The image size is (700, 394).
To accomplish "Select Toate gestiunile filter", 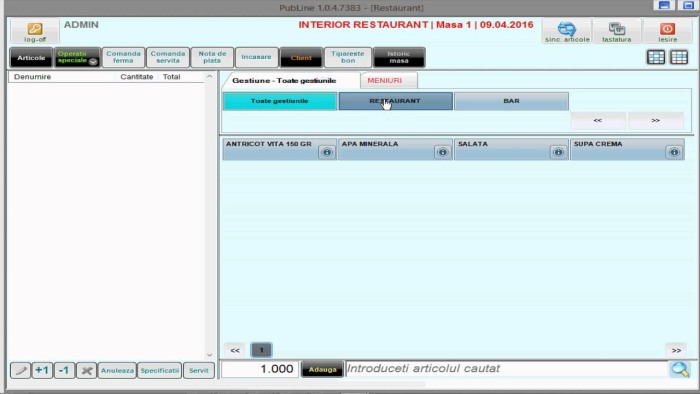I will (x=280, y=101).
